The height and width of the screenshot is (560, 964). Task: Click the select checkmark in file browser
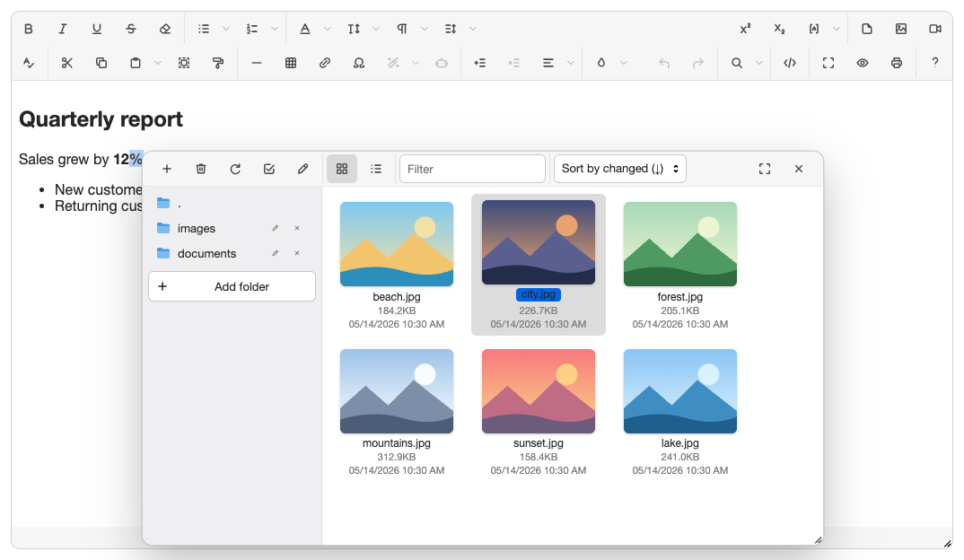[x=269, y=169]
